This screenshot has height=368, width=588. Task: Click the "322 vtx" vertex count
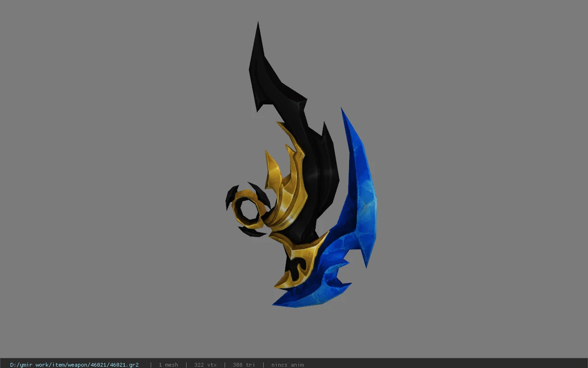[205, 365]
